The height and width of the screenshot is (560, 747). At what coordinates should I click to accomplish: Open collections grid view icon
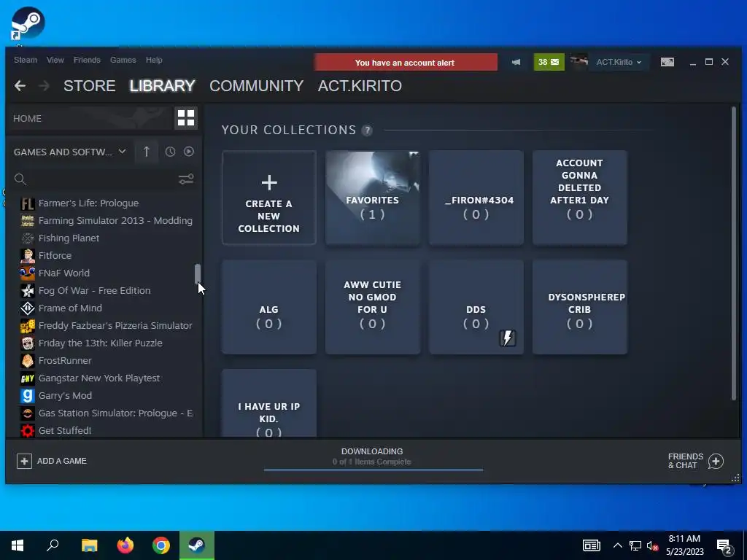pyautogui.click(x=186, y=117)
